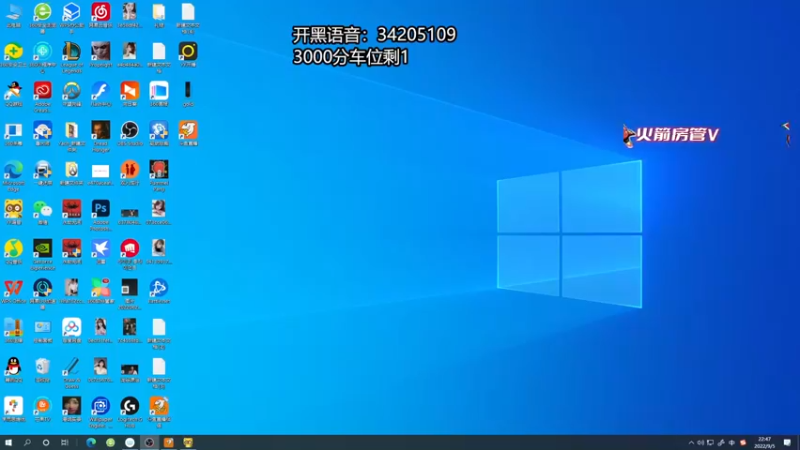Open the Recycle Bin

point(42,366)
